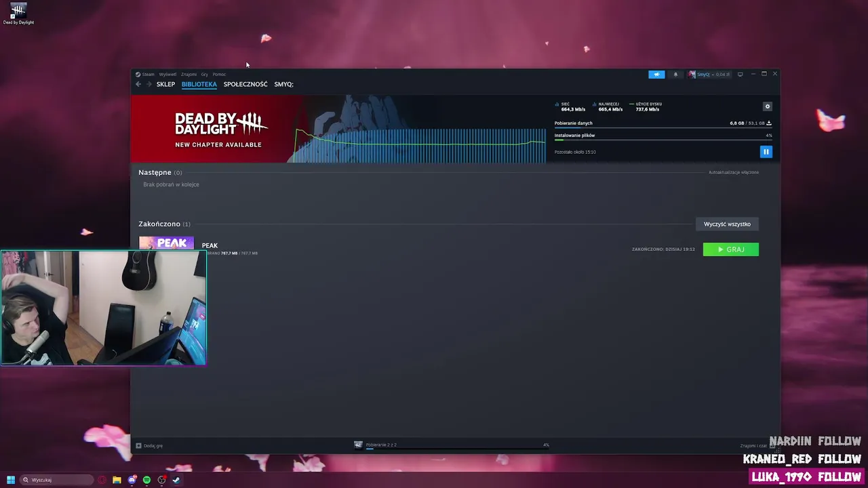Switch to the SKLEP tab
Viewport: 868px width, 488px height.
click(165, 84)
